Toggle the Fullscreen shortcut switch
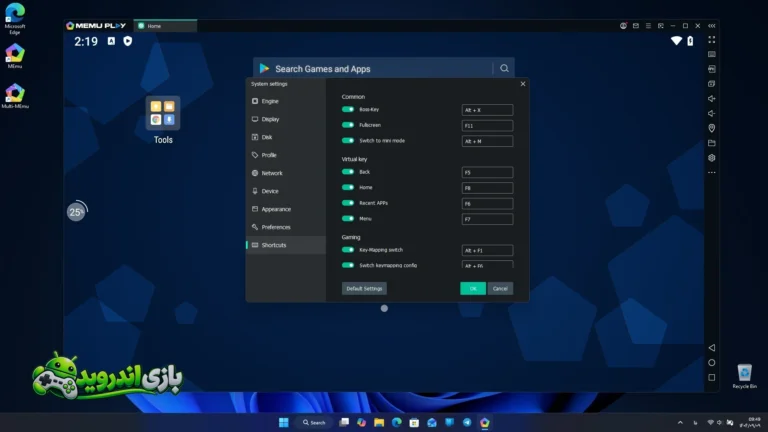This screenshot has width=768, height=432. point(348,125)
